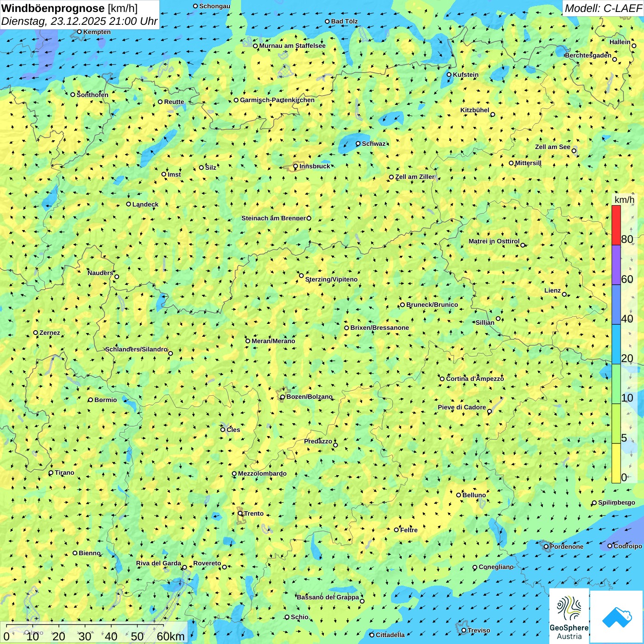The height and width of the screenshot is (644, 644).
Task: Click the 'Treviso' label
Action: tap(479, 630)
